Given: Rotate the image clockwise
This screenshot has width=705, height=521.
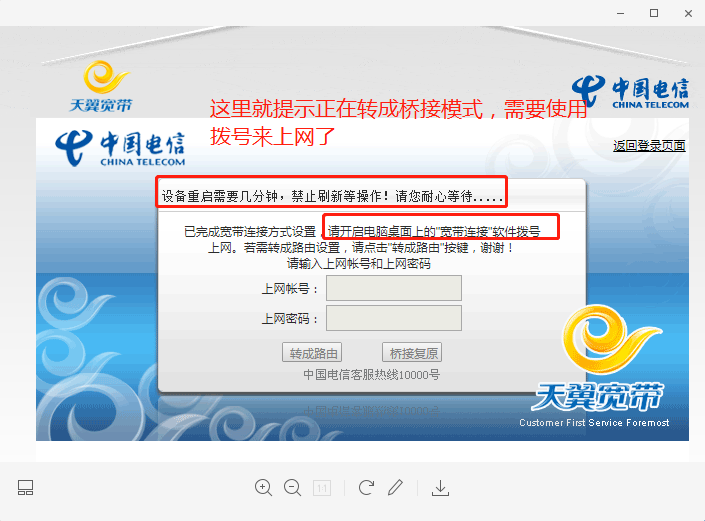Looking at the screenshot, I should point(366,487).
